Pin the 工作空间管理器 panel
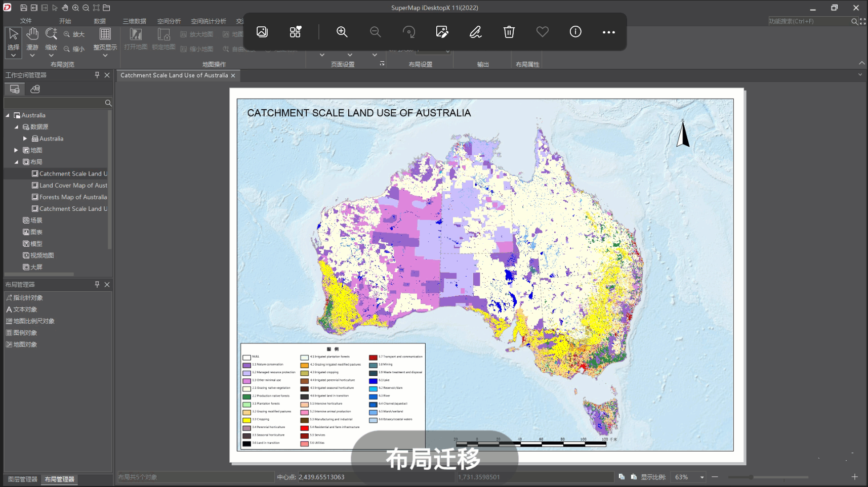 [97, 75]
